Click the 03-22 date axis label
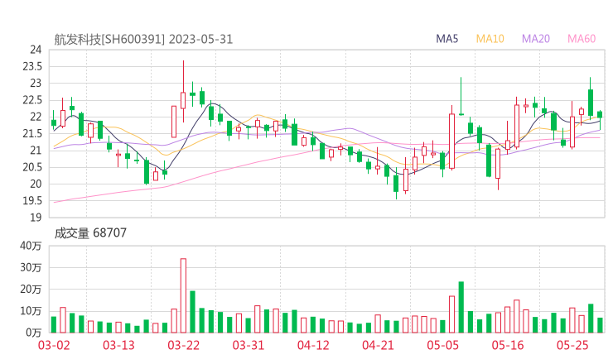The width and height of the screenshot is (613, 364). 183,345
